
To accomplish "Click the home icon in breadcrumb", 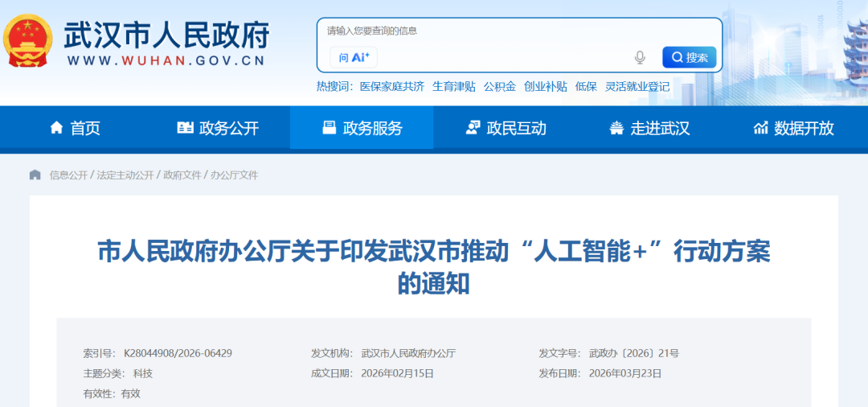I will 35,175.
